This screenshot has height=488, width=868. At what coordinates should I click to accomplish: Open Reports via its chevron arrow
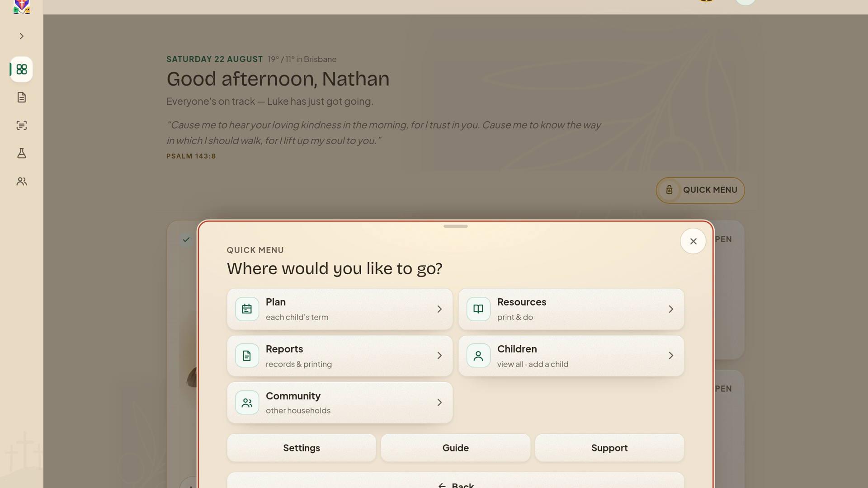[439, 356]
